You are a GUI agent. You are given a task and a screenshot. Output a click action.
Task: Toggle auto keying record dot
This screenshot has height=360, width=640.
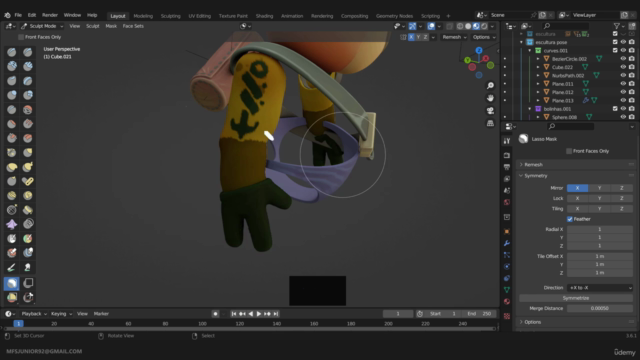pos(216,313)
